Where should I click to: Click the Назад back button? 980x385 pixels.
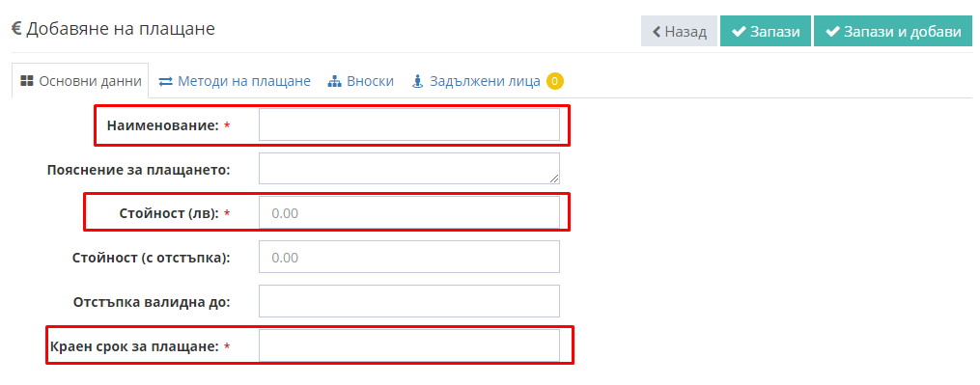pos(679,31)
